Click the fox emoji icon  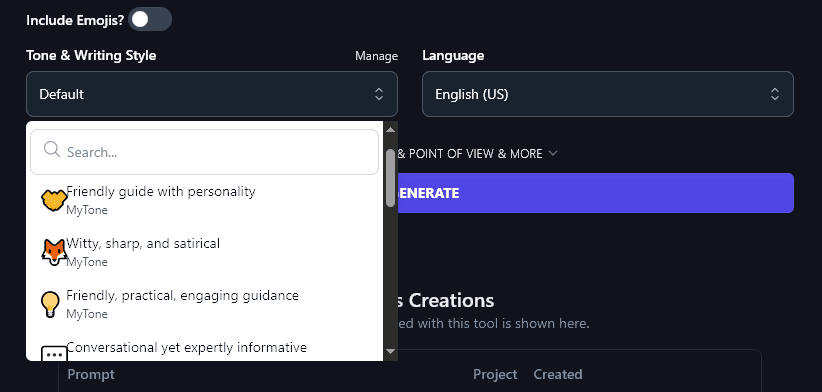[54, 252]
